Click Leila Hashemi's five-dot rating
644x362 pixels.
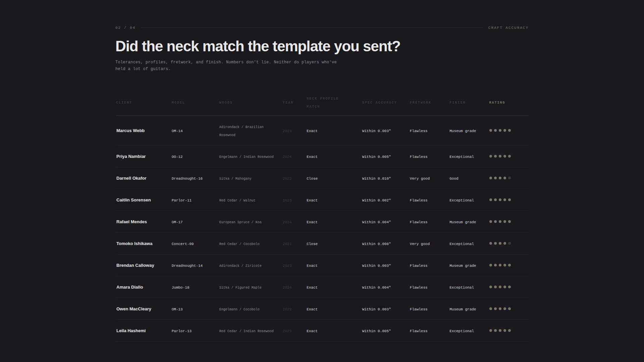(500, 331)
